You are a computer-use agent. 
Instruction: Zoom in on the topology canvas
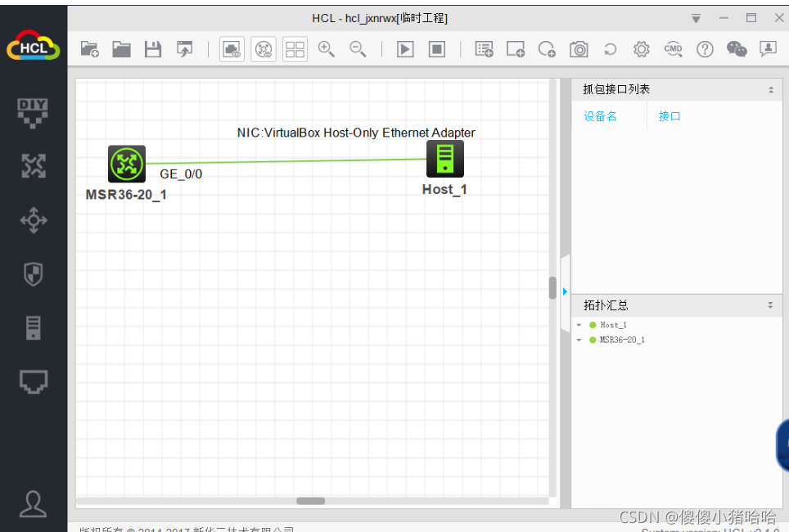pos(326,49)
